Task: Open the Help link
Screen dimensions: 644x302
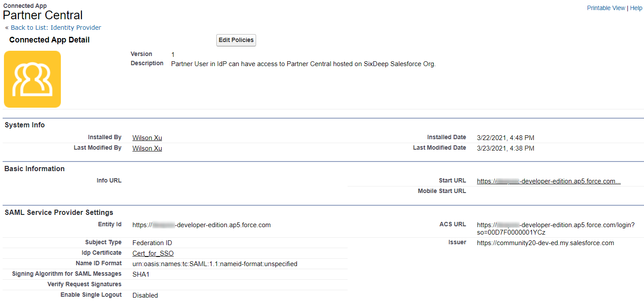Action: click(x=636, y=7)
